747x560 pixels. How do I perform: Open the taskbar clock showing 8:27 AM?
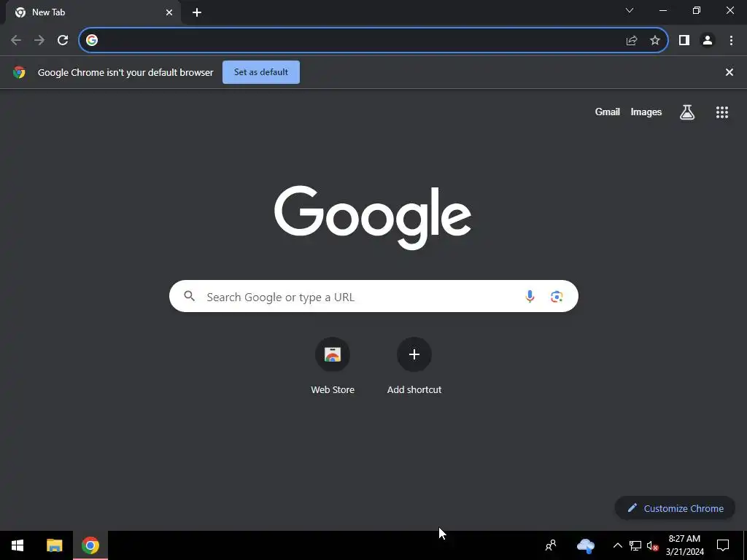point(684,545)
